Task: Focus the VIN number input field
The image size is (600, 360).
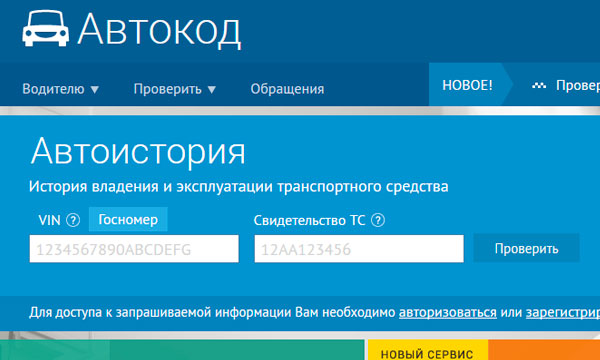Action: (x=134, y=249)
